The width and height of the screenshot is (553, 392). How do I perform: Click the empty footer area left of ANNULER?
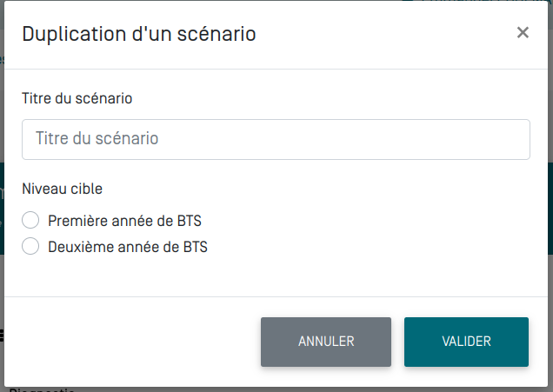[x=130, y=342]
